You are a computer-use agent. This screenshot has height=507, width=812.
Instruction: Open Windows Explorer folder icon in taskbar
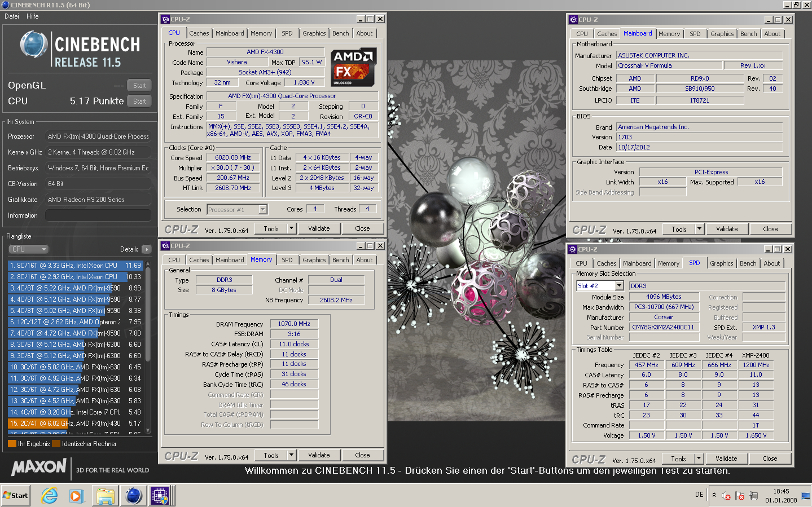coord(105,496)
